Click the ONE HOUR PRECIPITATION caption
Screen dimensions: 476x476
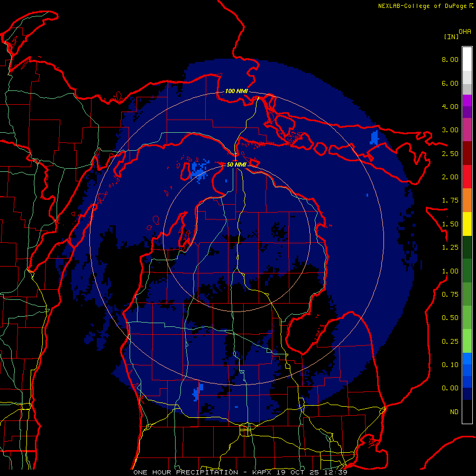(186, 472)
